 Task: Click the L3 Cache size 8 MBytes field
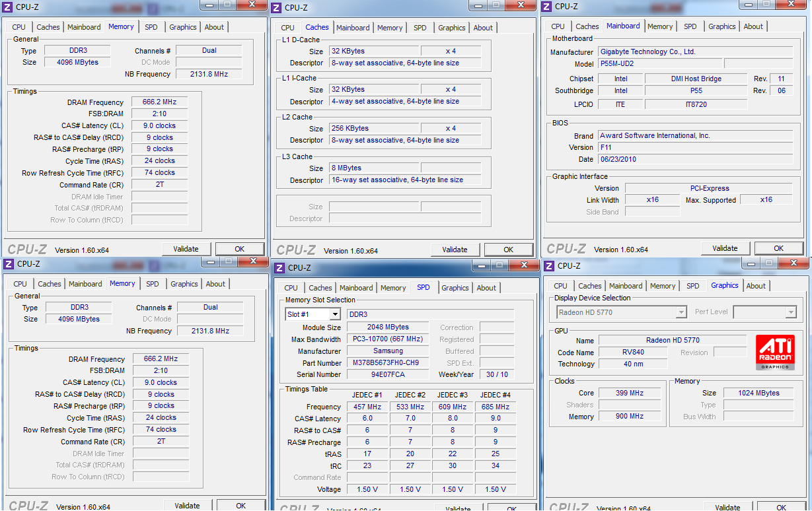(374, 168)
